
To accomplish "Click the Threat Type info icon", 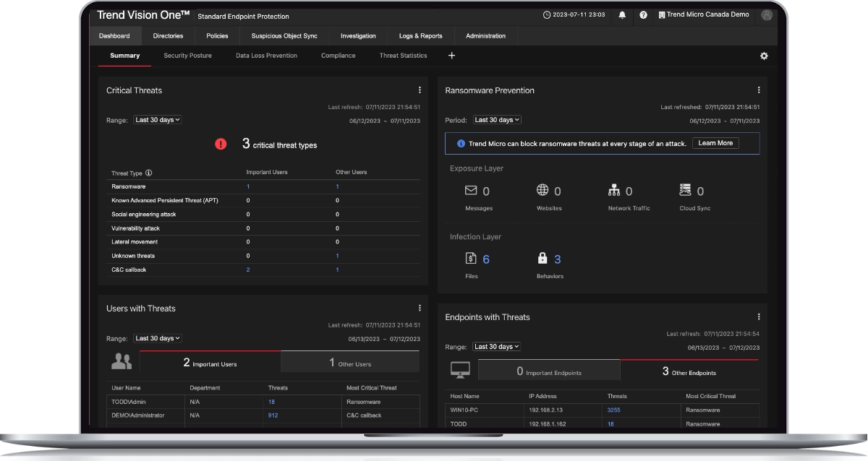I will 149,173.
